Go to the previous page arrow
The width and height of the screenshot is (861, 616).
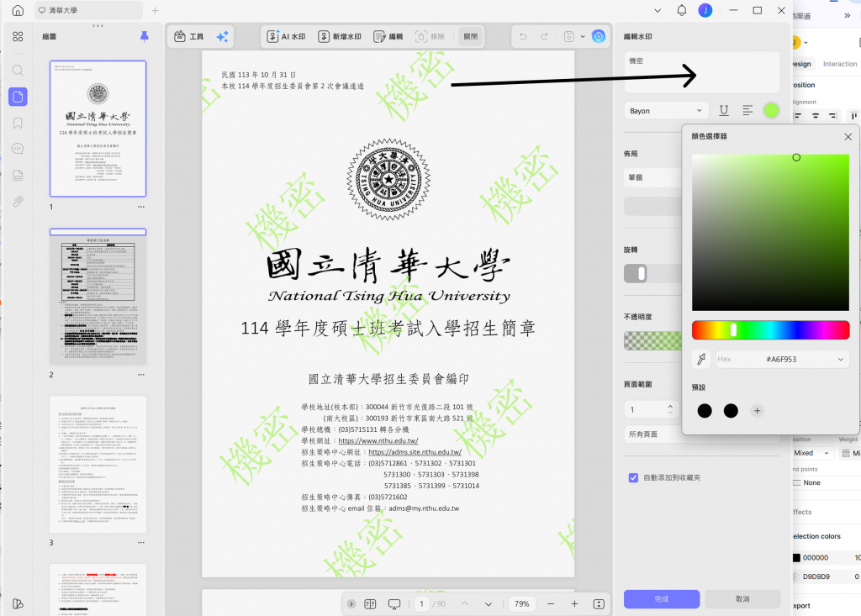coord(464,604)
